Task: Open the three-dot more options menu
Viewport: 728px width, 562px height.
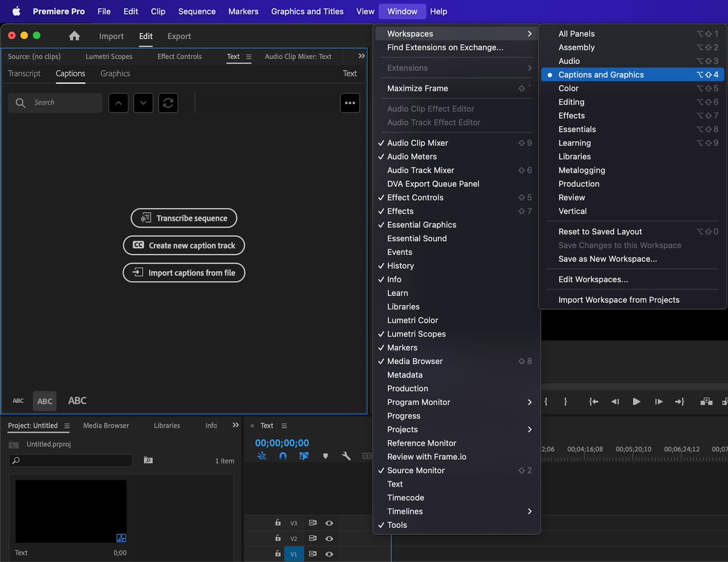Action: [x=350, y=103]
